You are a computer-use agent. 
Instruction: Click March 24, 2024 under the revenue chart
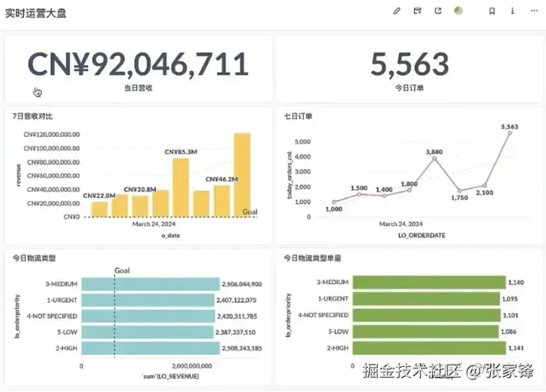coord(153,224)
